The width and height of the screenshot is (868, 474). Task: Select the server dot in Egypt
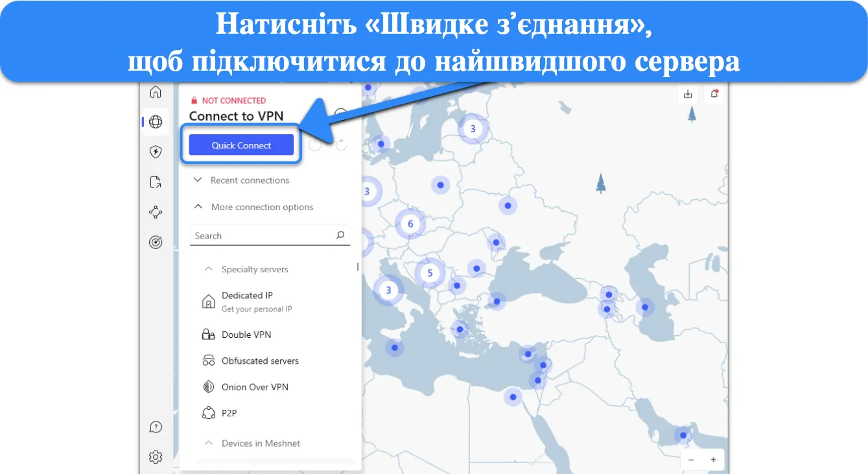tap(513, 397)
